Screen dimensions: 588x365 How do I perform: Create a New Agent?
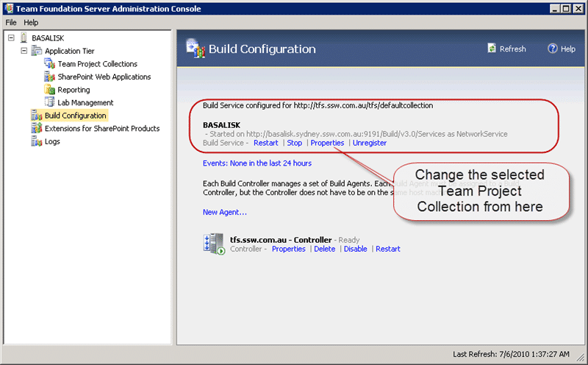tap(225, 212)
